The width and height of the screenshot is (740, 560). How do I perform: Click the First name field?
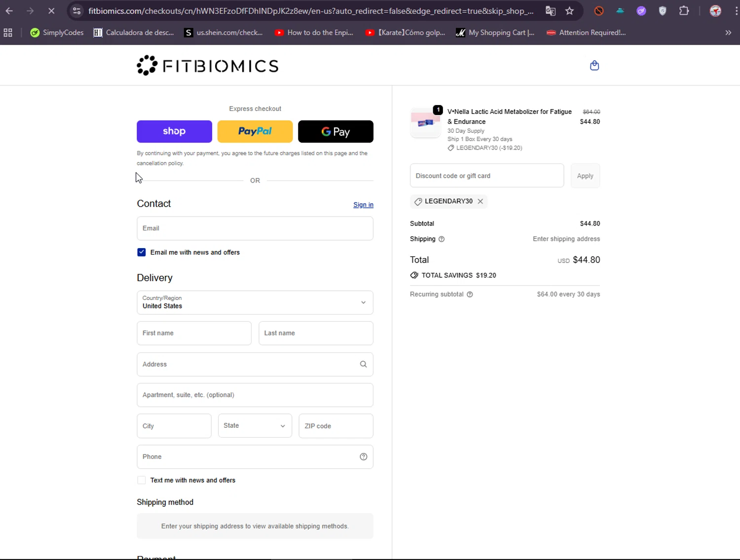194,333
